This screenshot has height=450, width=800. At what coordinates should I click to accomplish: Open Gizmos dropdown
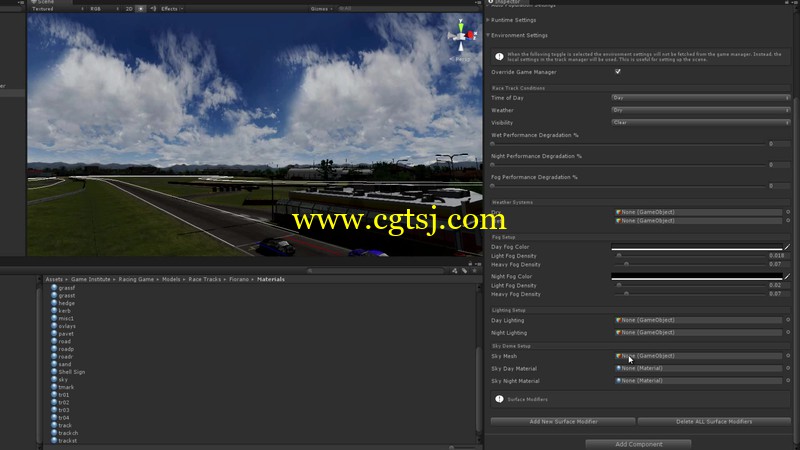(x=321, y=9)
